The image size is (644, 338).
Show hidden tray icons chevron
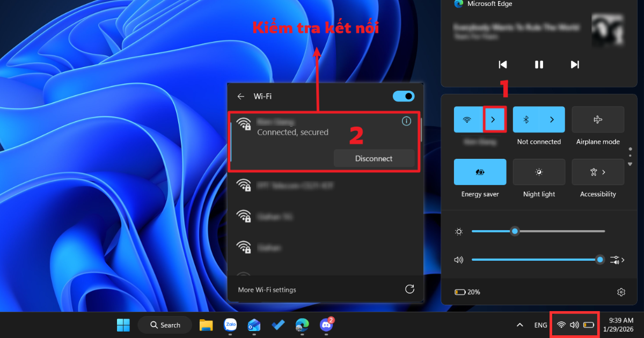(x=519, y=325)
